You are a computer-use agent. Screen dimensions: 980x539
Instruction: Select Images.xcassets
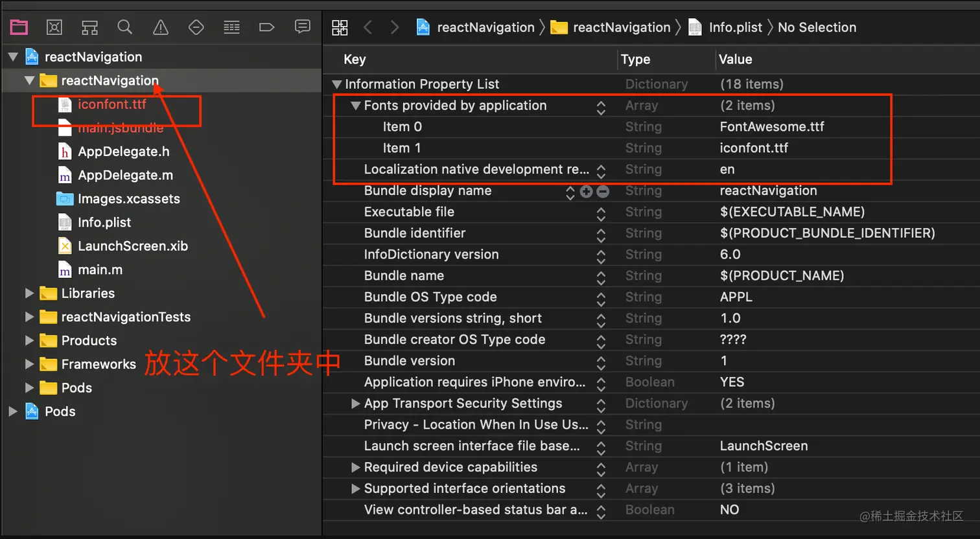[128, 199]
